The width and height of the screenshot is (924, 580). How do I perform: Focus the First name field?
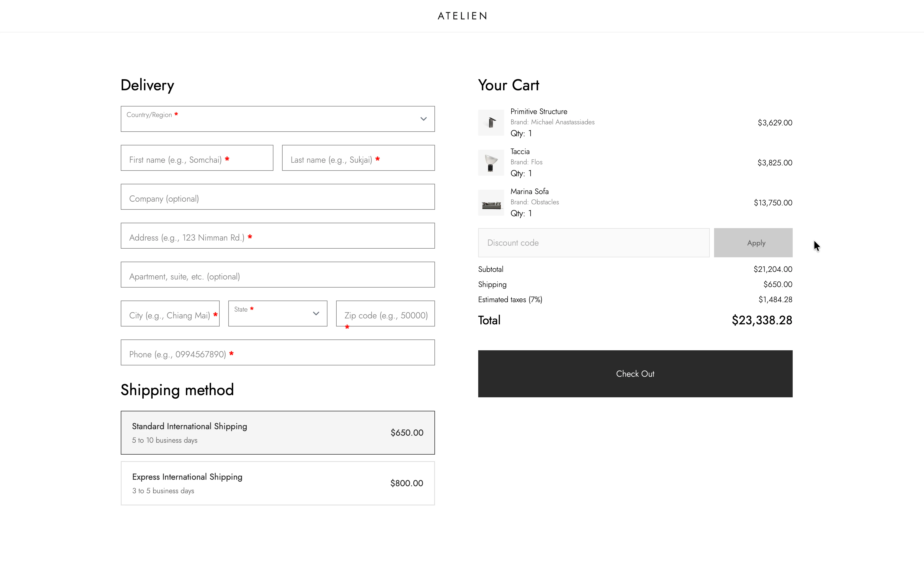tap(197, 158)
